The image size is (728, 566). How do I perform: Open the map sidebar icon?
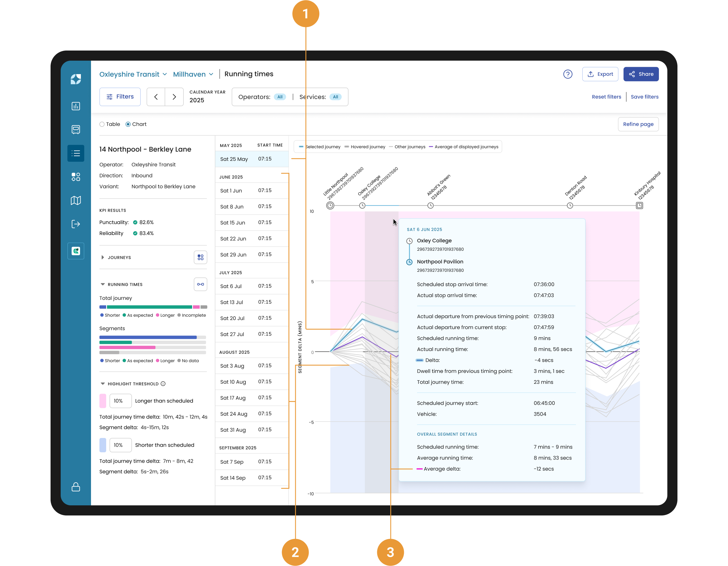76,200
